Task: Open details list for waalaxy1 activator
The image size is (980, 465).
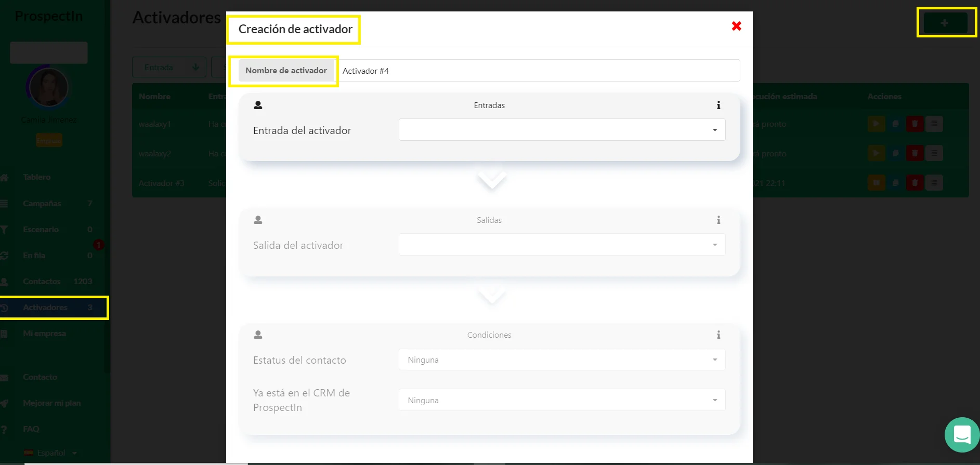Action: coord(934,124)
